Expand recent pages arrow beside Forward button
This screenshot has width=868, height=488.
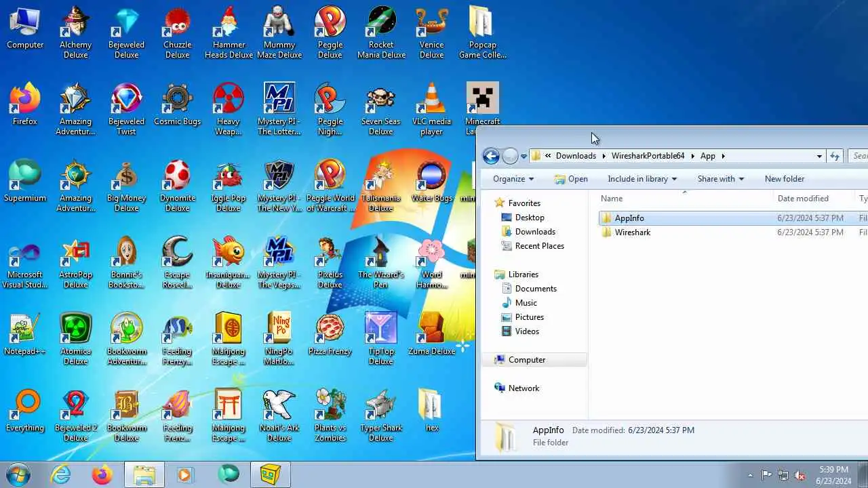point(524,157)
